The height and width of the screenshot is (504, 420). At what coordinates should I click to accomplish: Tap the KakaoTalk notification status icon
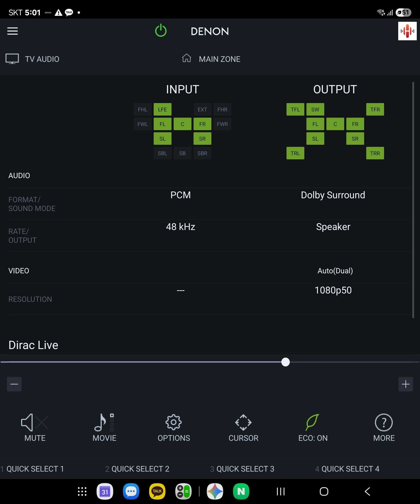click(x=69, y=13)
